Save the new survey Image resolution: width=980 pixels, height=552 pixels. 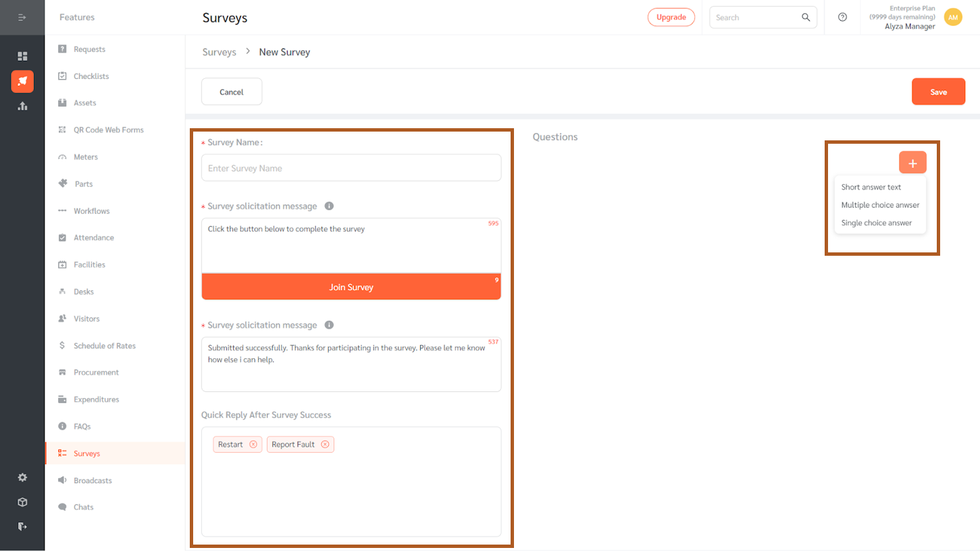tap(938, 91)
